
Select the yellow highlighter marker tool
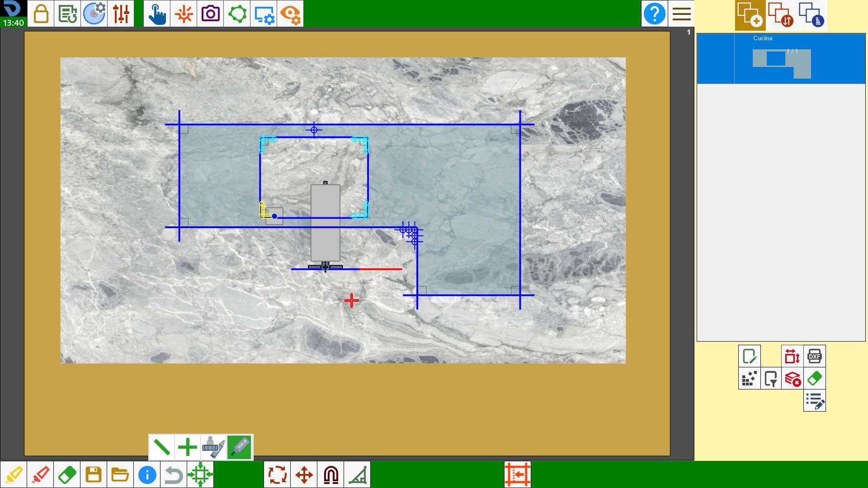click(x=14, y=474)
